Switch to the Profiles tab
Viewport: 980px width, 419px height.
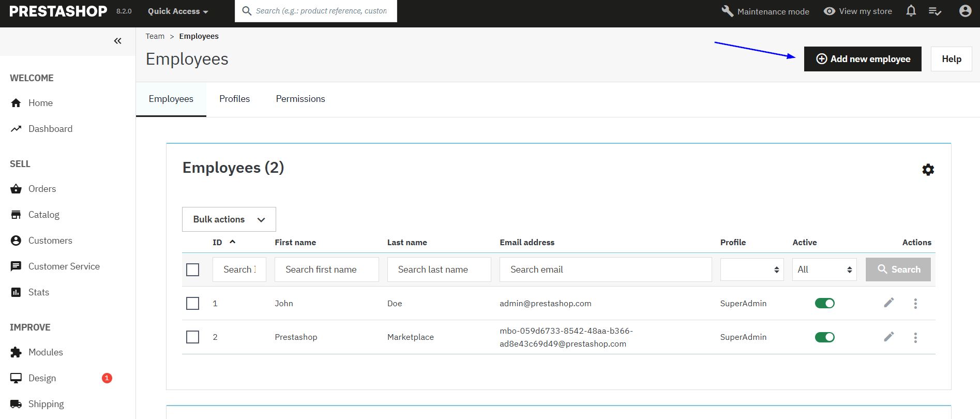click(x=234, y=99)
